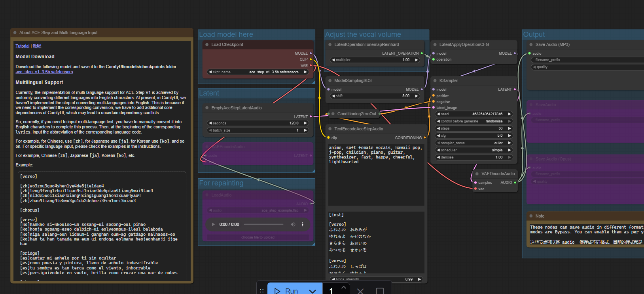Increase seed value with right arrow
Image resolution: width=644 pixels, height=294 pixels.
[x=510, y=114]
